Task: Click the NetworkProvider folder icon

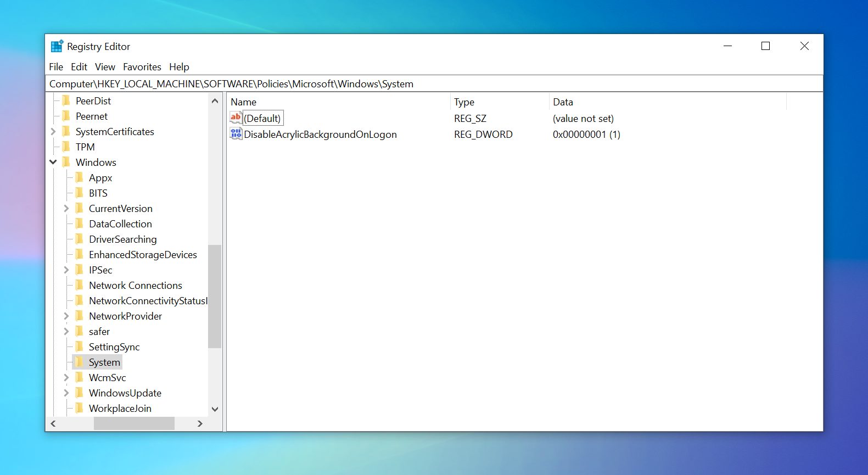Action: coord(80,316)
